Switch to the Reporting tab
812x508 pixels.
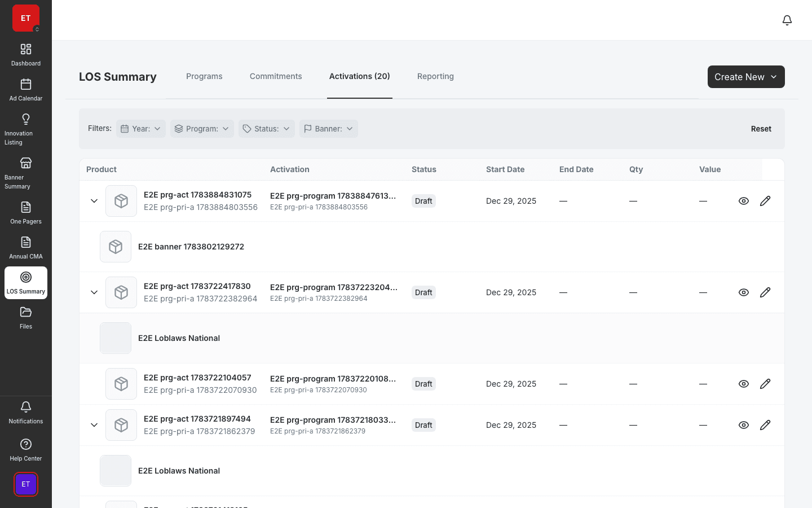435,76
